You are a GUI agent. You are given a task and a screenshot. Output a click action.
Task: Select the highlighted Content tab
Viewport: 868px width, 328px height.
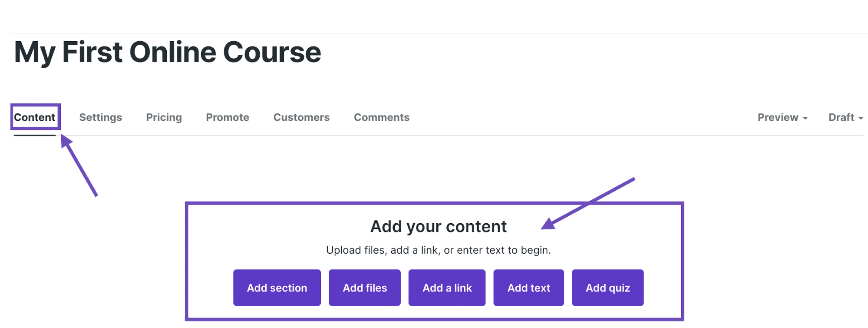point(36,117)
